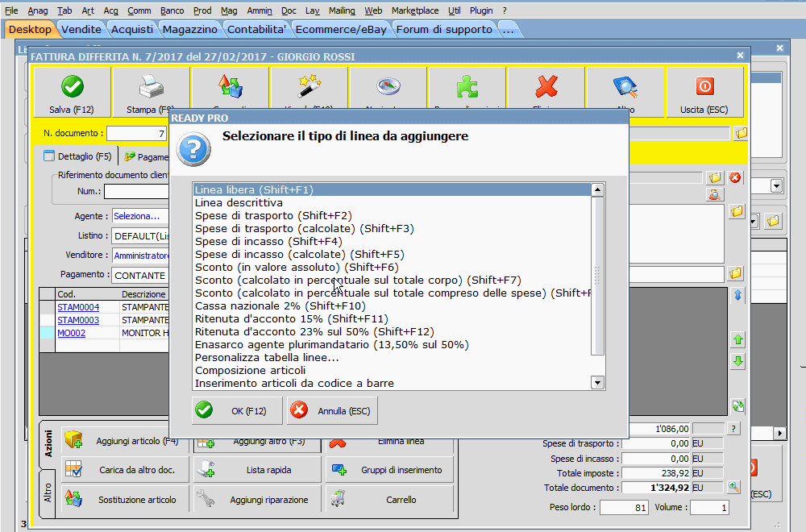Open article link STAM0004

pos(78,307)
